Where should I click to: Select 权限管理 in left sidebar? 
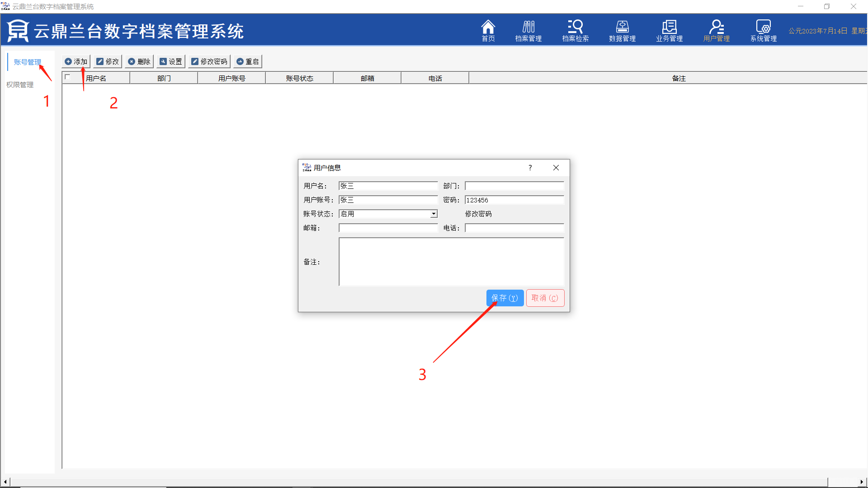click(20, 84)
